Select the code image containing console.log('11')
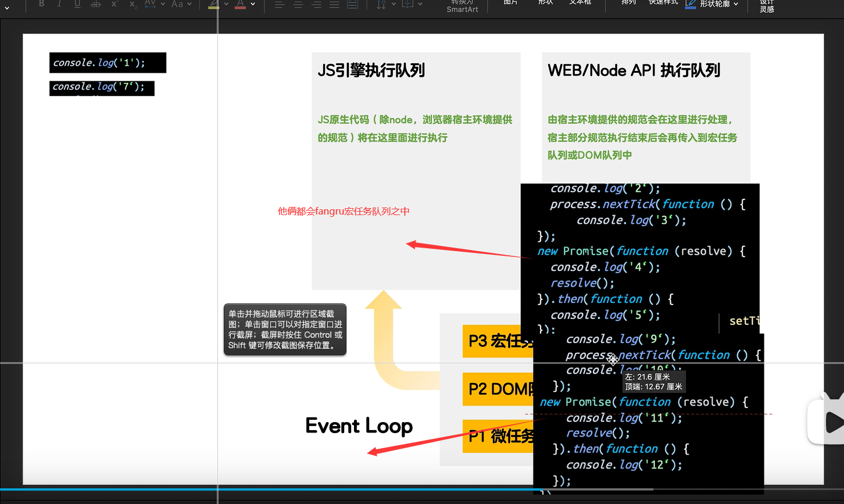 (x=648, y=414)
